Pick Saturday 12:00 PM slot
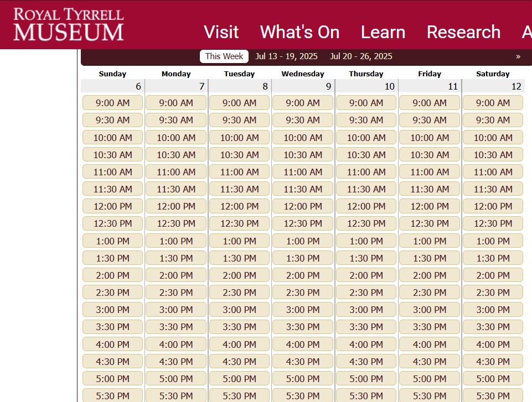Viewport: 532px width, 402px height. click(x=493, y=206)
